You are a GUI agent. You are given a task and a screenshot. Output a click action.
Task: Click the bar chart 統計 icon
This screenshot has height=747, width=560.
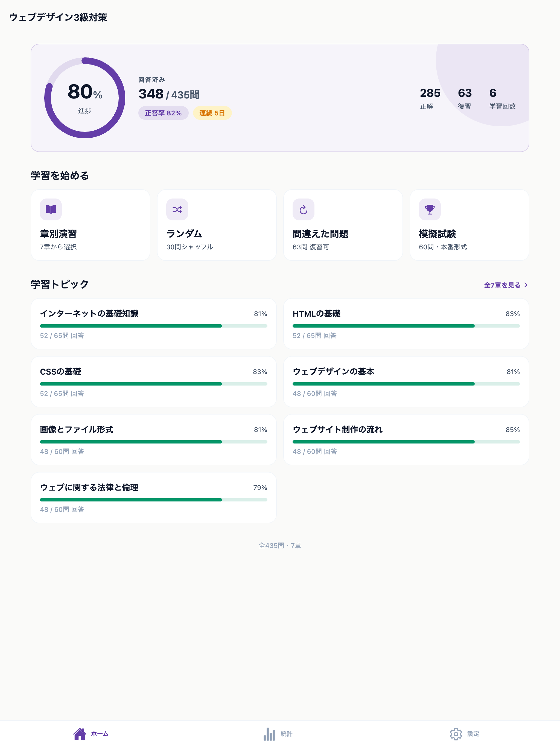click(269, 734)
